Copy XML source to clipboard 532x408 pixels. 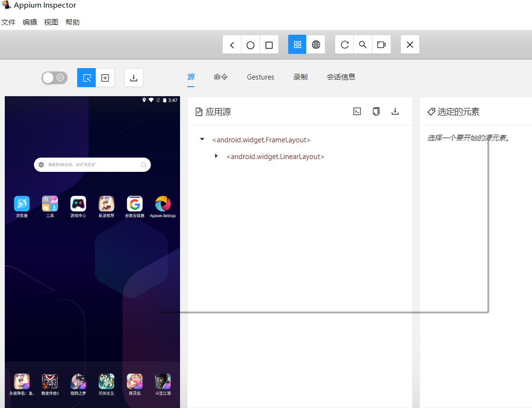click(x=376, y=111)
